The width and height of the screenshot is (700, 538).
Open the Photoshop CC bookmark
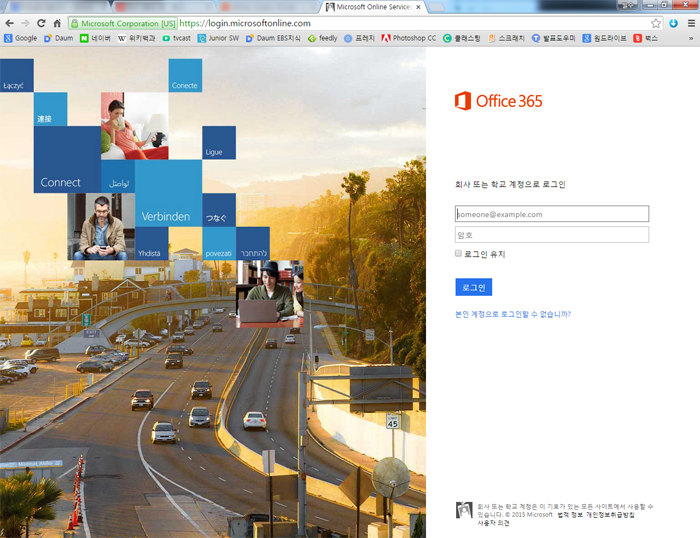tap(409, 38)
